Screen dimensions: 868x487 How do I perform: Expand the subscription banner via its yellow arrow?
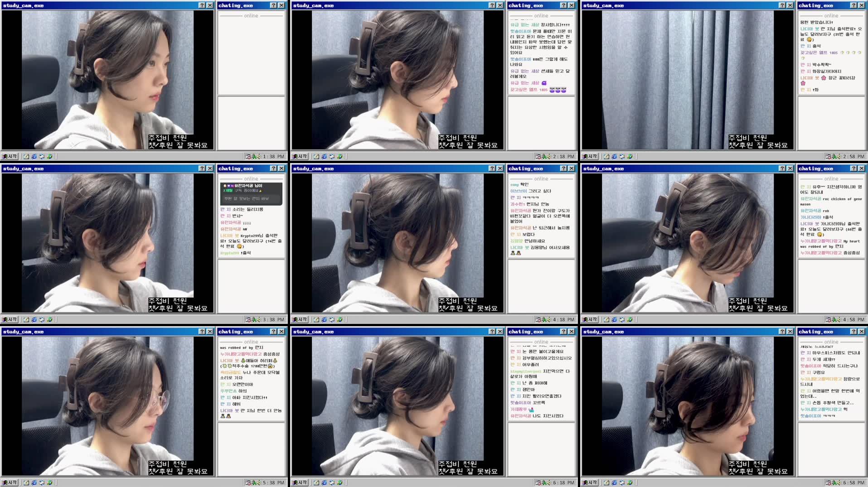pos(261,191)
